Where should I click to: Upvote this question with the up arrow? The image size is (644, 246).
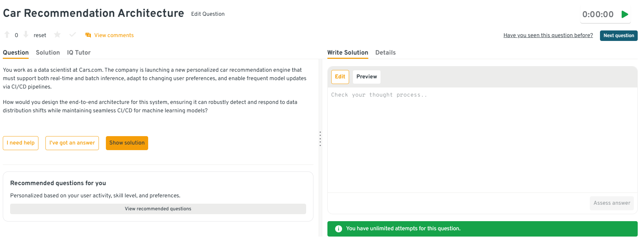(x=7, y=35)
